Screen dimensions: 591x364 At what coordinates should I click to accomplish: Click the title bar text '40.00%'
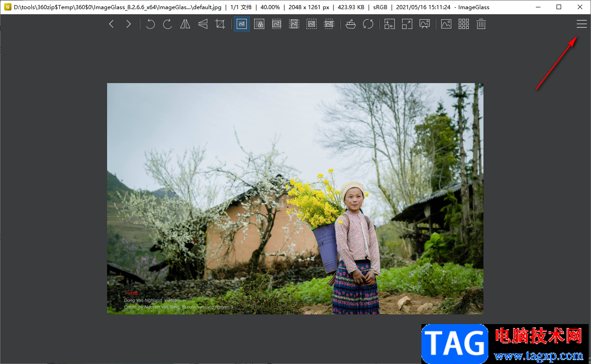pyautogui.click(x=270, y=7)
